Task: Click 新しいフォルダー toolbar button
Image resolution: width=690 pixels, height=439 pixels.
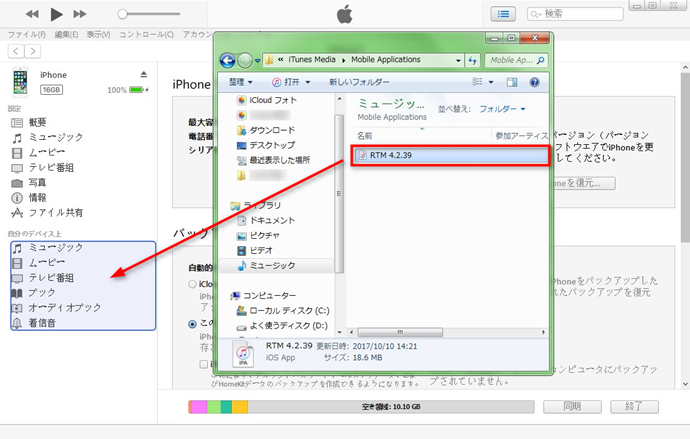Action: pos(359,82)
